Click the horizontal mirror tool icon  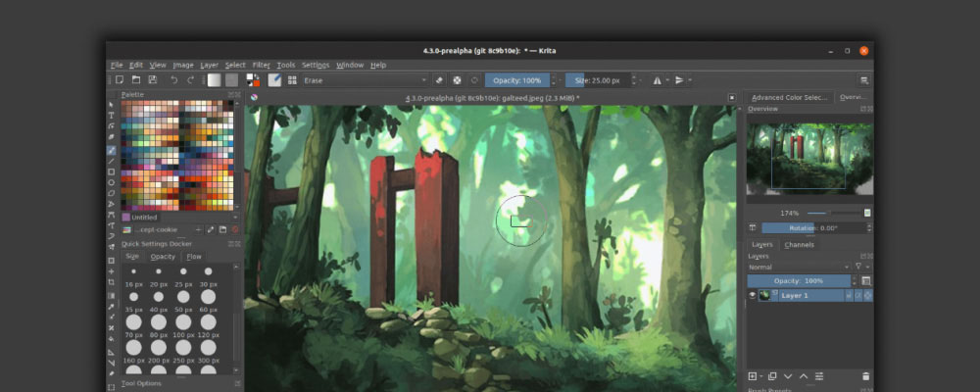657,79
